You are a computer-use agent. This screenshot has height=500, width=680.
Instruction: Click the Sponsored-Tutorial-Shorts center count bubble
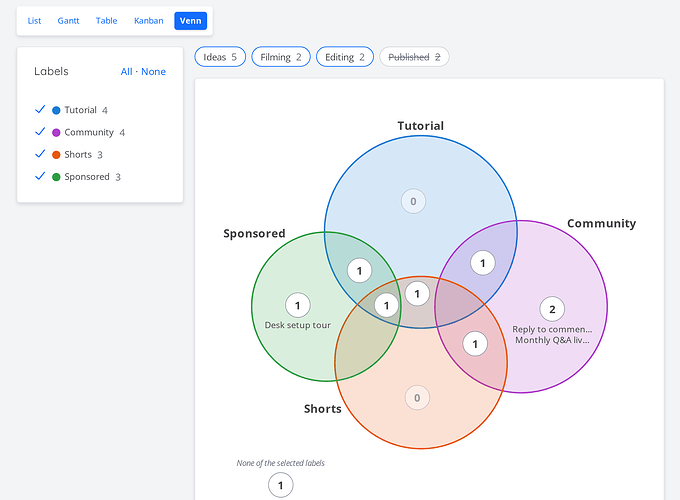(x=386, y=306)
